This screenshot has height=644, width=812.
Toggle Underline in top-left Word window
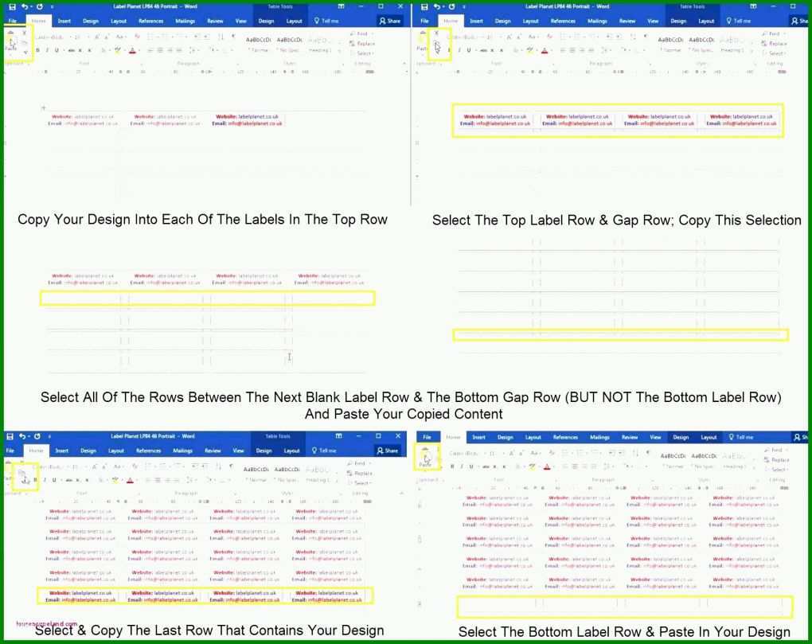[x=57, y=50]
